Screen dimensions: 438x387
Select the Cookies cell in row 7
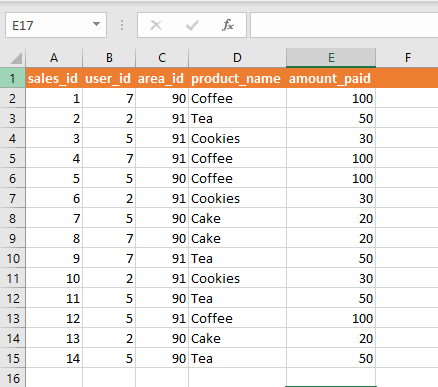click(x=237, y=198)
